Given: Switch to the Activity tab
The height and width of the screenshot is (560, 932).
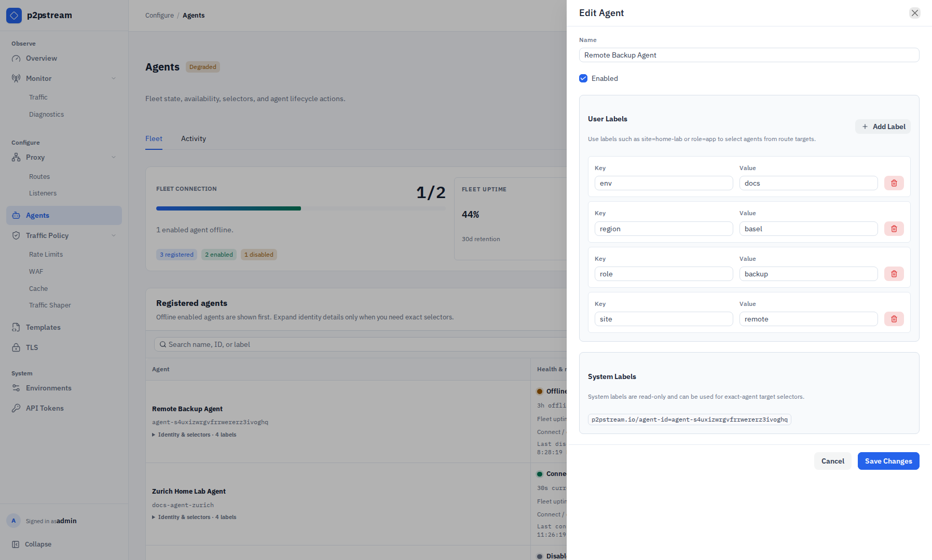Looking at the screenshot, I should 194,138.
